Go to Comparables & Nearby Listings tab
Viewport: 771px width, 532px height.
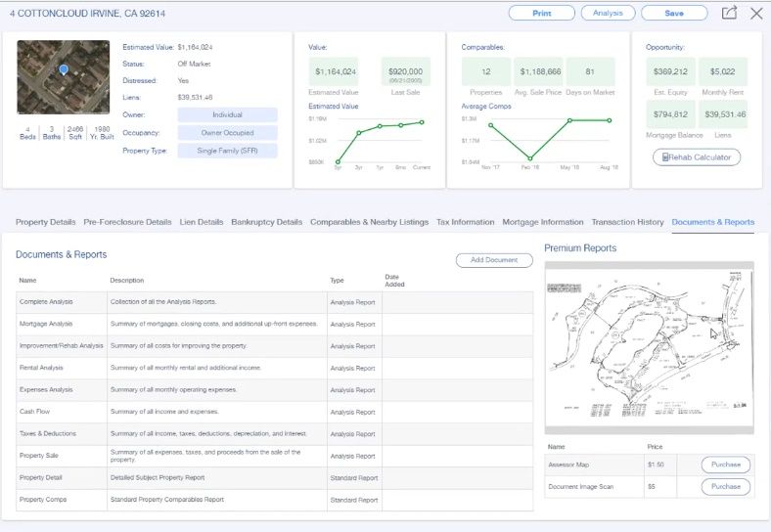pyautogui.click(x=369, y=222)
